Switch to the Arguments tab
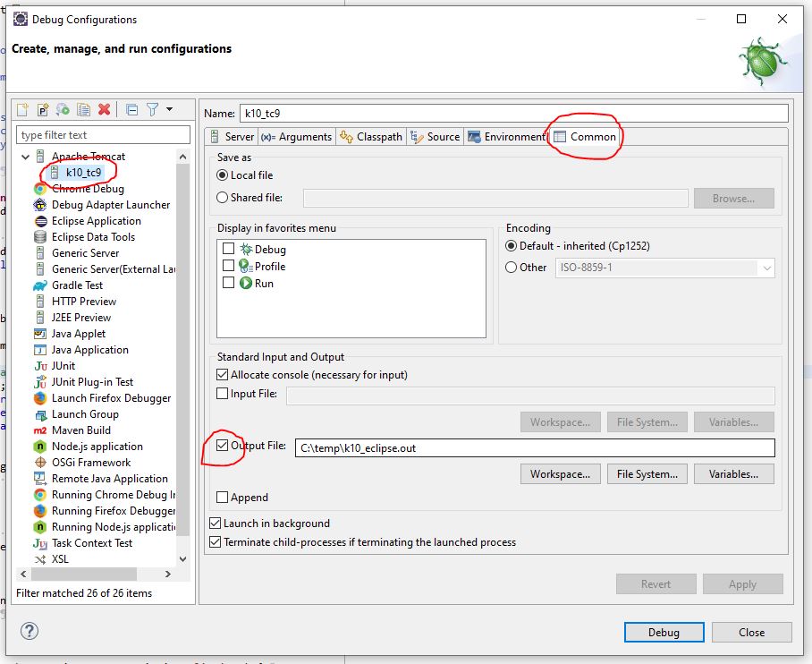This screenshot has width=812, height=664. tap(297, 137)
